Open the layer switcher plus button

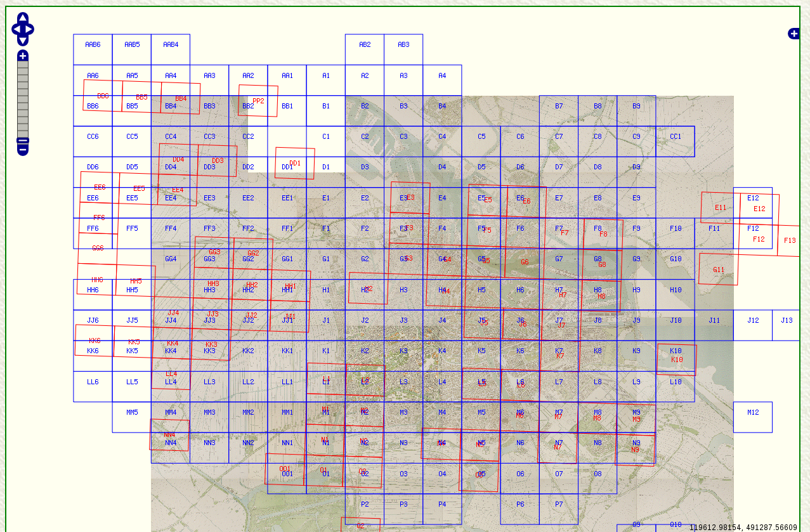tap(794, 34)
